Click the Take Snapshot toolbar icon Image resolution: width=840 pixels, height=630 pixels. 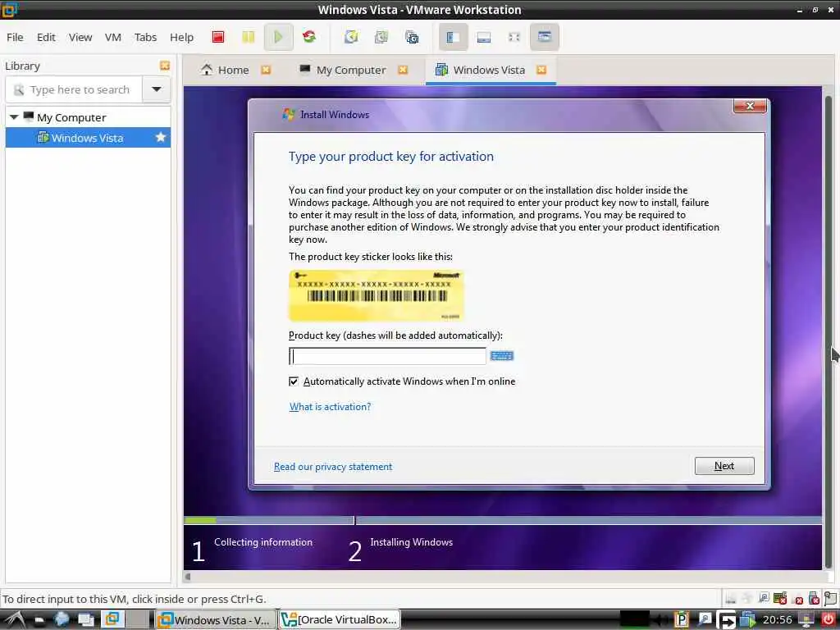click(x=351, y=37)
